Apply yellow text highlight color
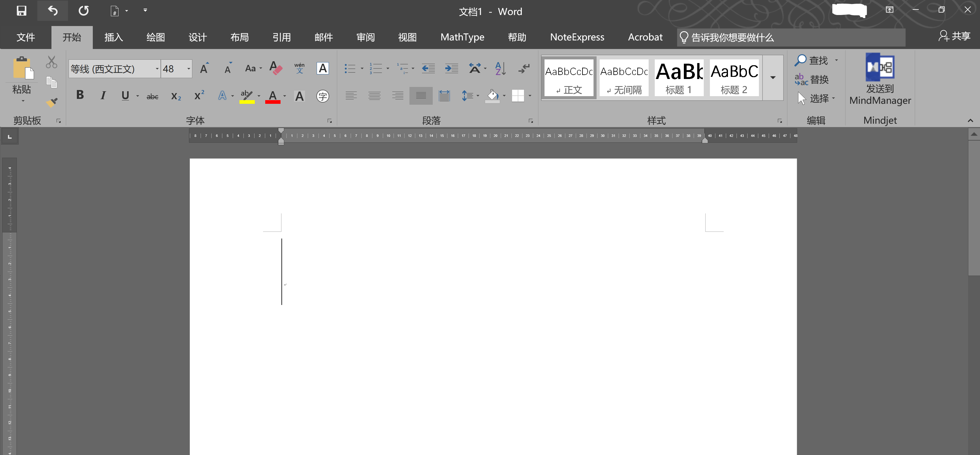Screen dimensions: 980x455 247,96
